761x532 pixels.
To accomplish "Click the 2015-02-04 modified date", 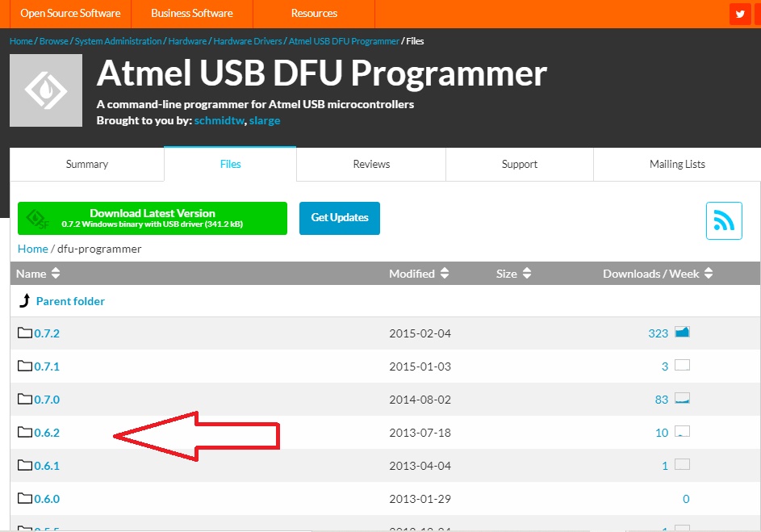I will coord(420,333).
